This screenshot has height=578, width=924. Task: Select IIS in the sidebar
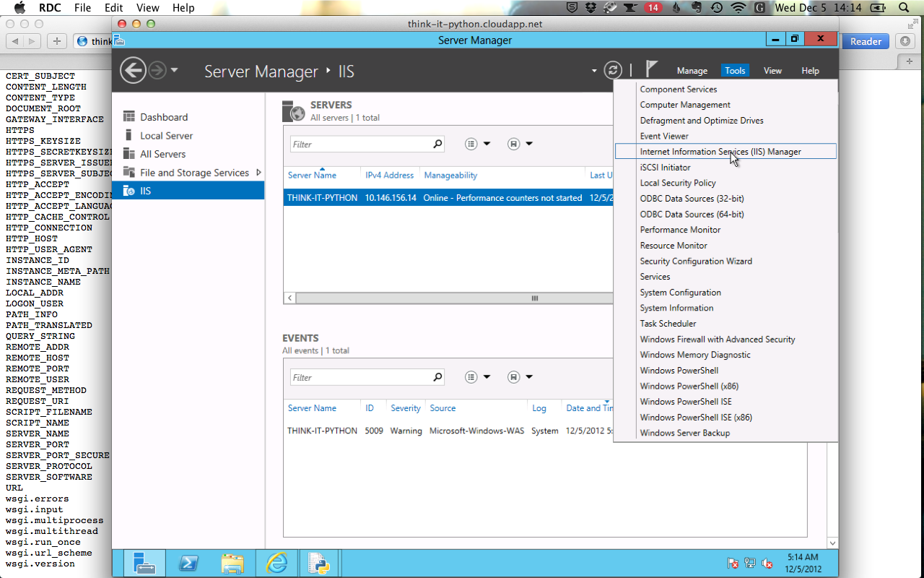pos(188,191)
